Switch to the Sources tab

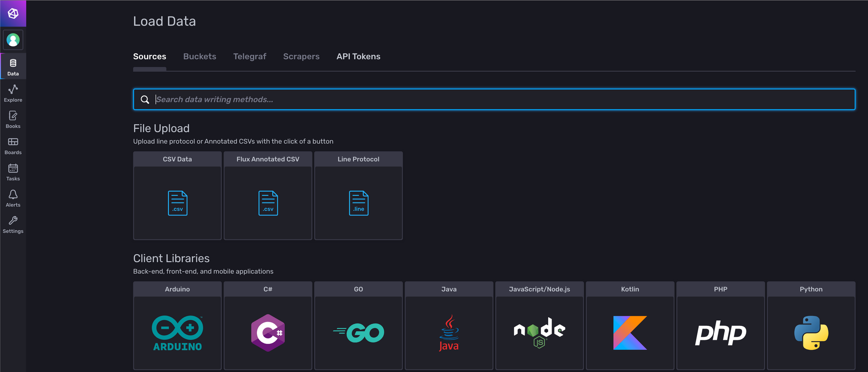point(150,56)
